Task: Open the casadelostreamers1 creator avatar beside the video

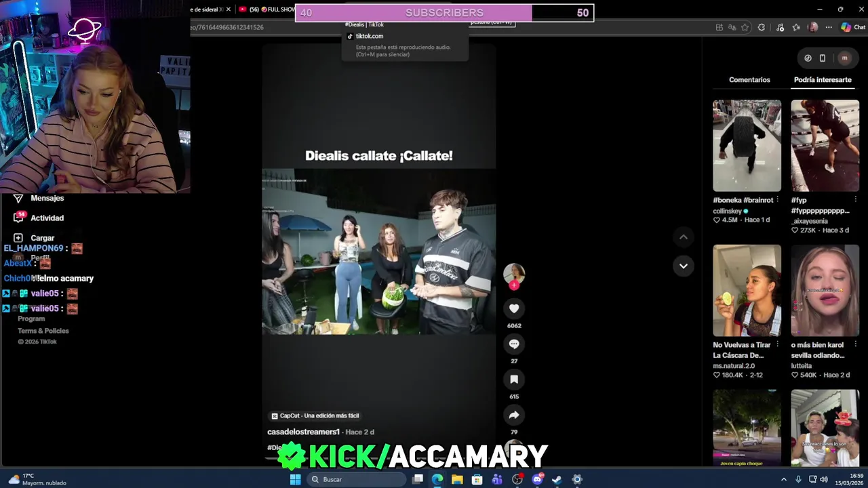Action: (x=514, y=274)
